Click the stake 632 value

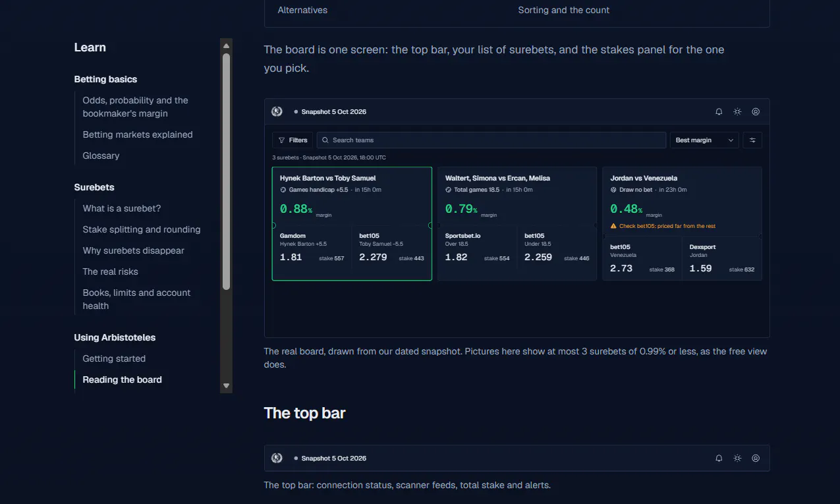tap(741, 269)
